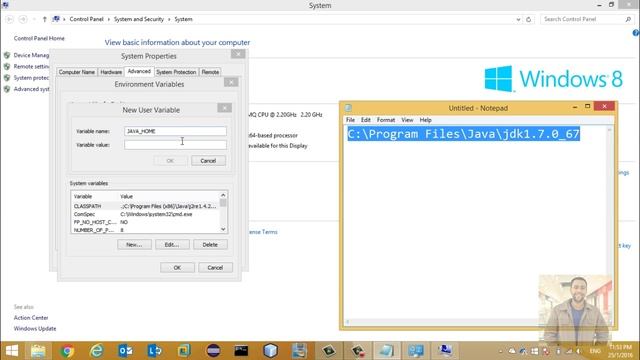This screenshot has width=640, height=360.
Task: Switch to the Computer Name tab
Action: pos(77,72)
